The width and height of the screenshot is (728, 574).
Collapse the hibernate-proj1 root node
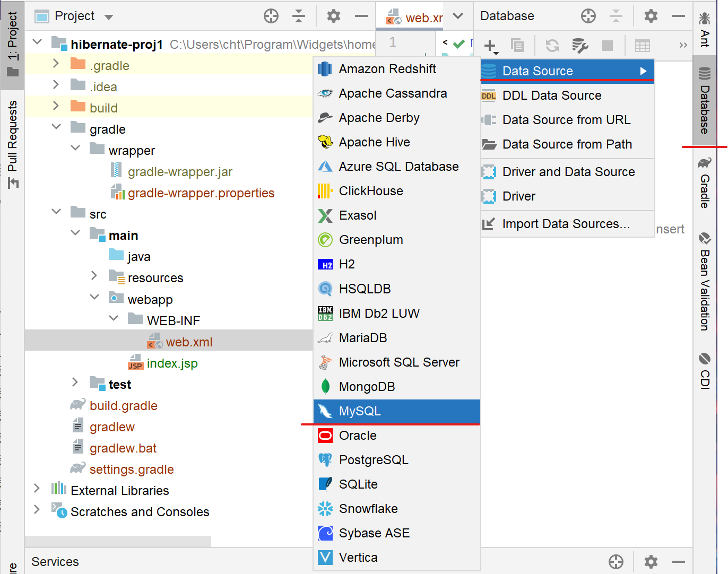click(37, 41)
